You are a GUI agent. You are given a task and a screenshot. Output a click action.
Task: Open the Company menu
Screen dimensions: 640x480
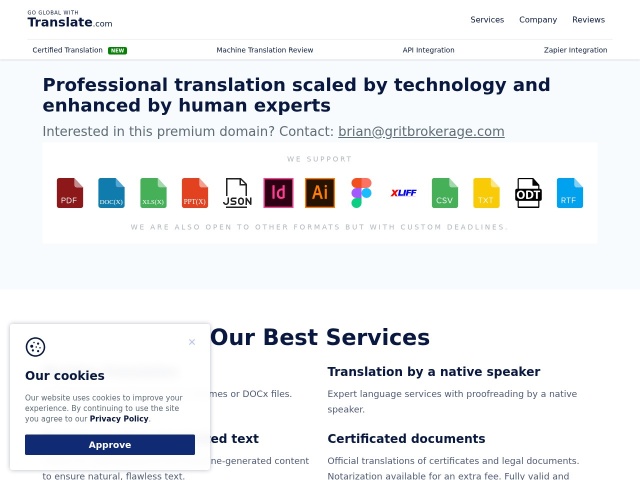[538, 20]
